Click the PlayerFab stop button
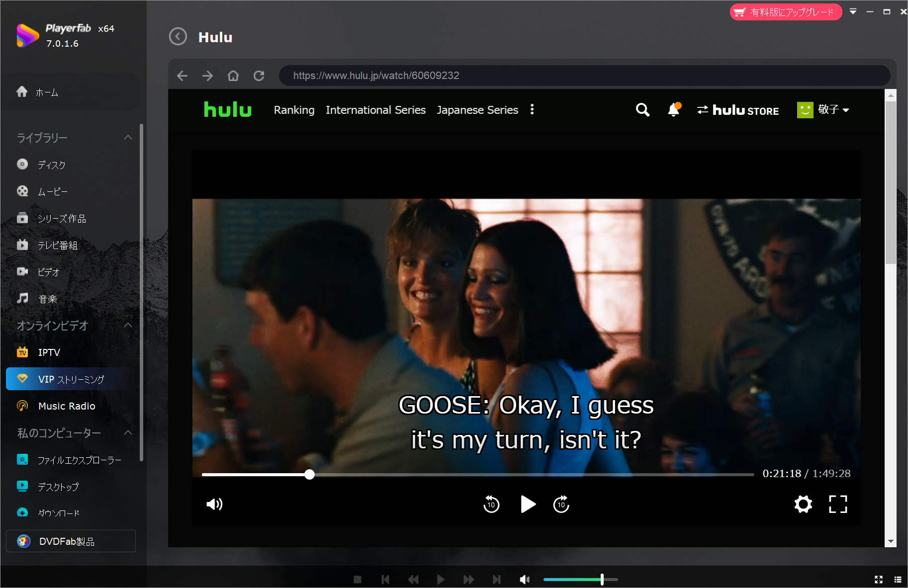 [357, 580]
